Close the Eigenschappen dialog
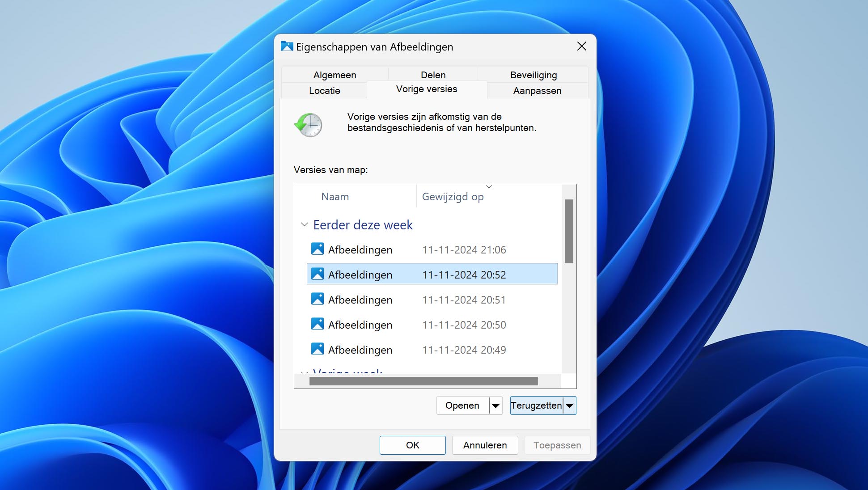The height and width of the screenshot is (490, 868). [x=581, y=46]
